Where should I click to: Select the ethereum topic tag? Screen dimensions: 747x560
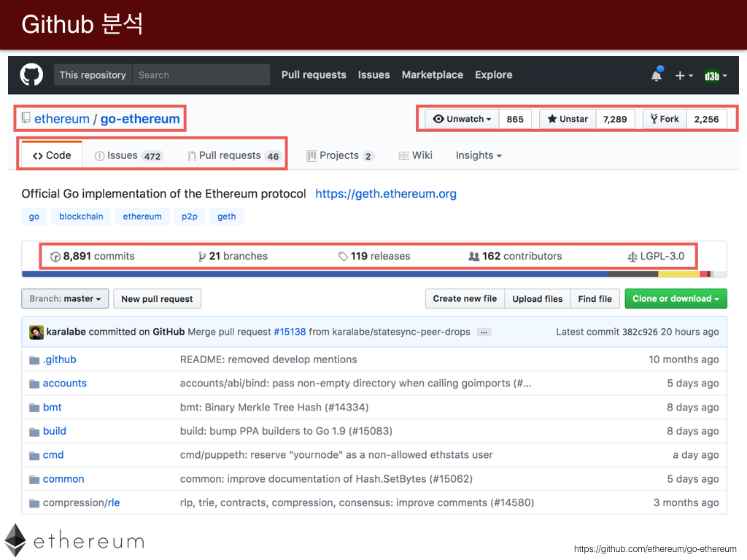coord(142,216)
